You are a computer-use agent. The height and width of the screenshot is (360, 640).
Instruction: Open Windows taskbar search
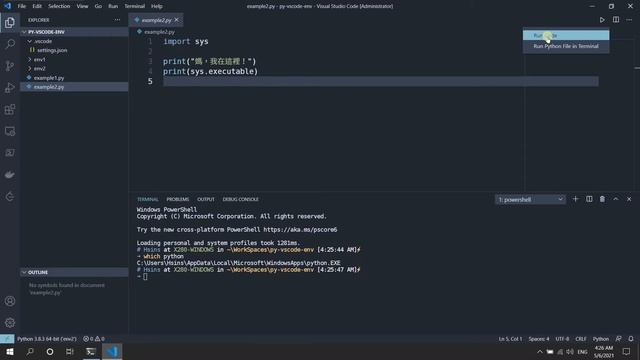coord(30,351)
